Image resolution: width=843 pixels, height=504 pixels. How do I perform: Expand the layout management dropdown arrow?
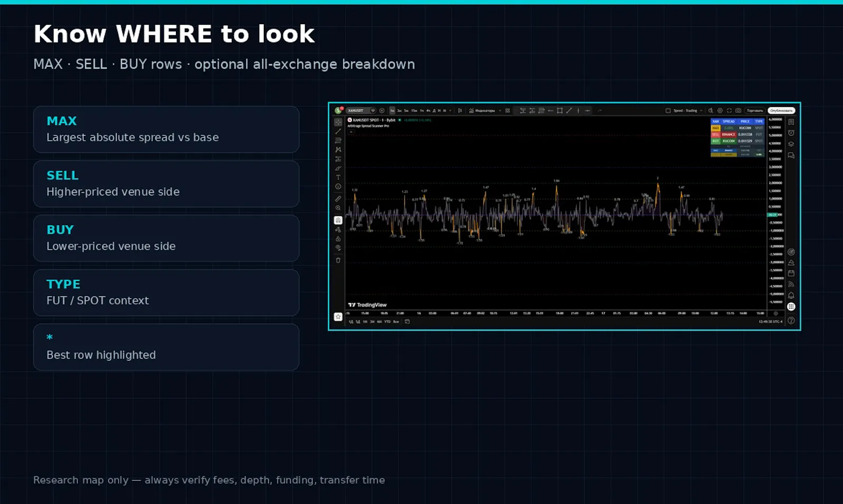(701, 111)
